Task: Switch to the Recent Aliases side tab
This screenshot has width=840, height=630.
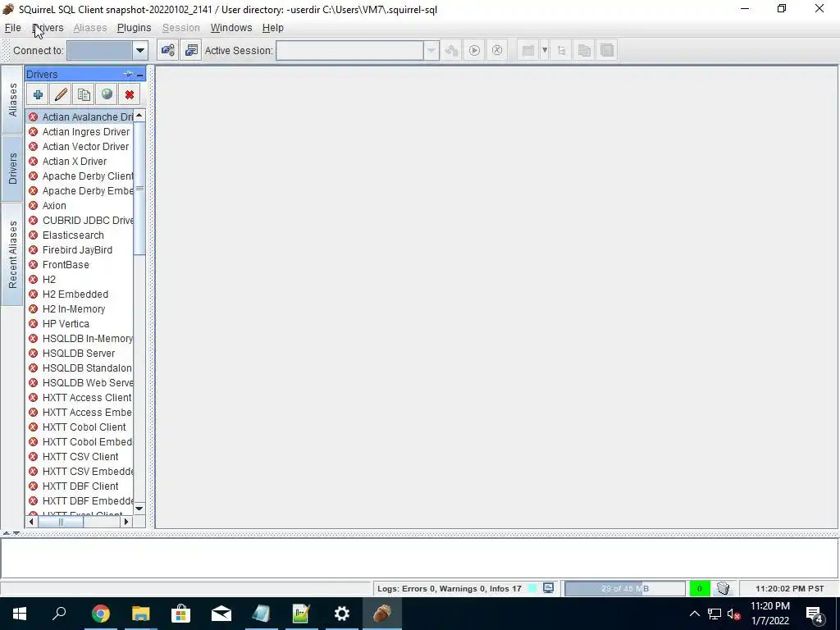Action: click(x=12, y=254)
